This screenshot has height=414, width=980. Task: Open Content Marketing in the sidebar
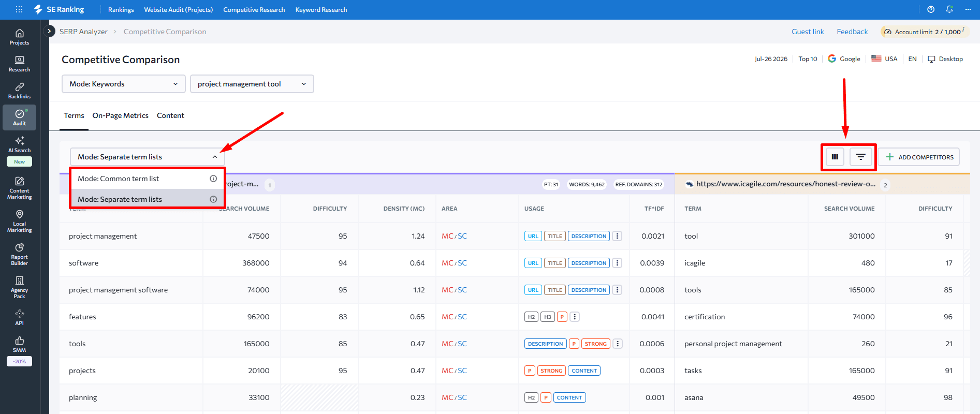[19, 188]
